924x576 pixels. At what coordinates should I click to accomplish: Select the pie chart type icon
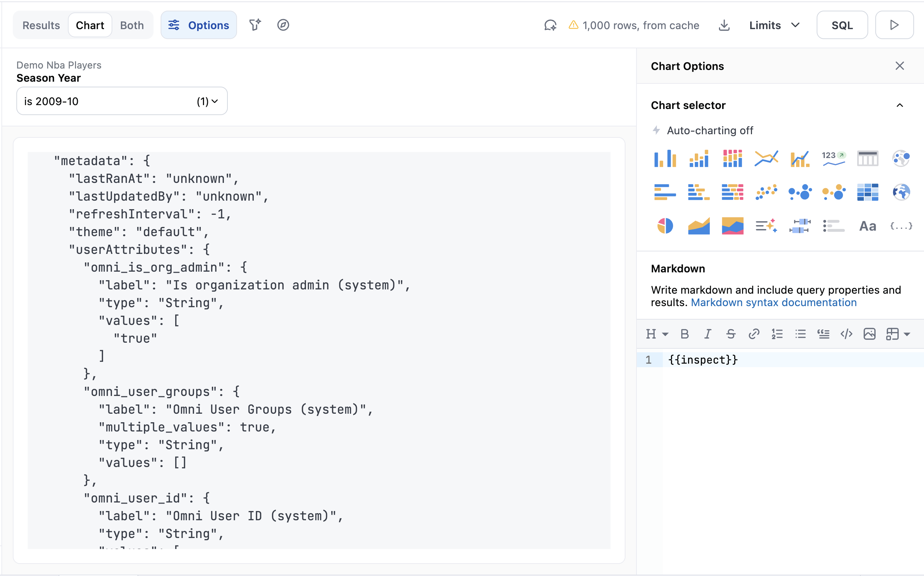pyautogui.click(x=665, y=226)
